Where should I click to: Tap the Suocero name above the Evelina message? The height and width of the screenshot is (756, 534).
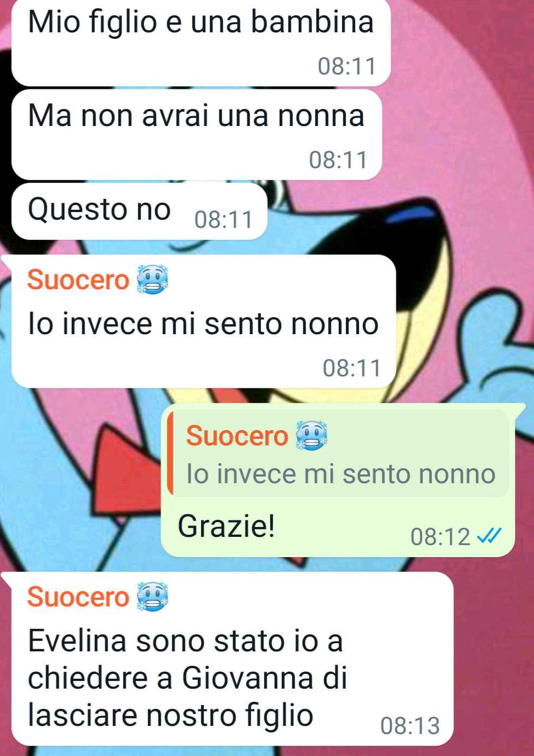click(x=78, y=597)
